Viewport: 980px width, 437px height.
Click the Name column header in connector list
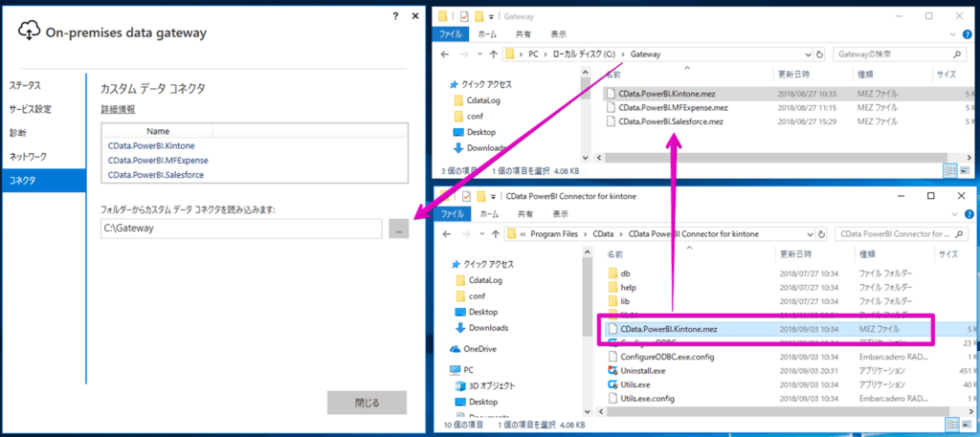158,131
